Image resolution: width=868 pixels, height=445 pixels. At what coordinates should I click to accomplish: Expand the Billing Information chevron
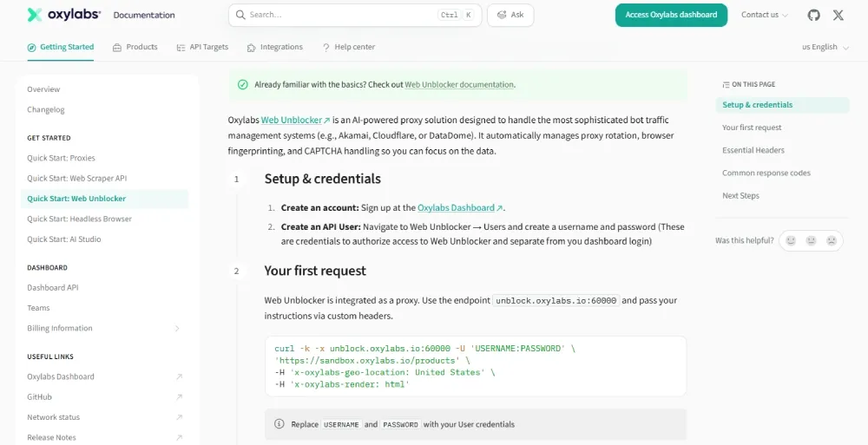click(177, 328)
